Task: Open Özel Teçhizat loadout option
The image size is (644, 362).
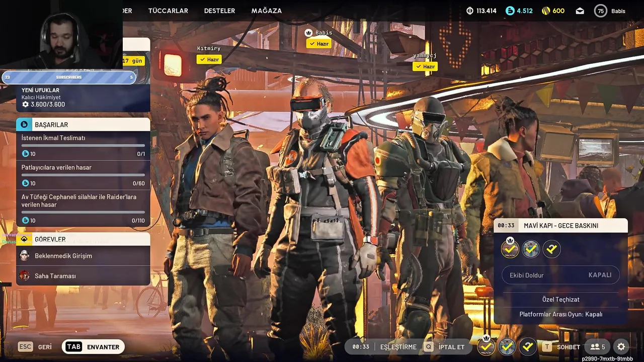Action: pyautogui.click(x=560, y=300)
